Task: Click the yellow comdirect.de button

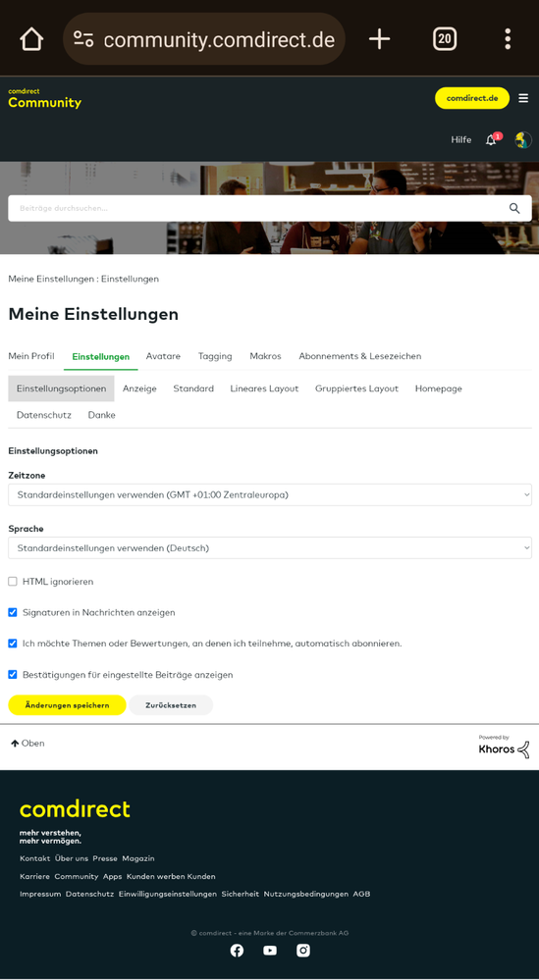Action: pos(472,98)
